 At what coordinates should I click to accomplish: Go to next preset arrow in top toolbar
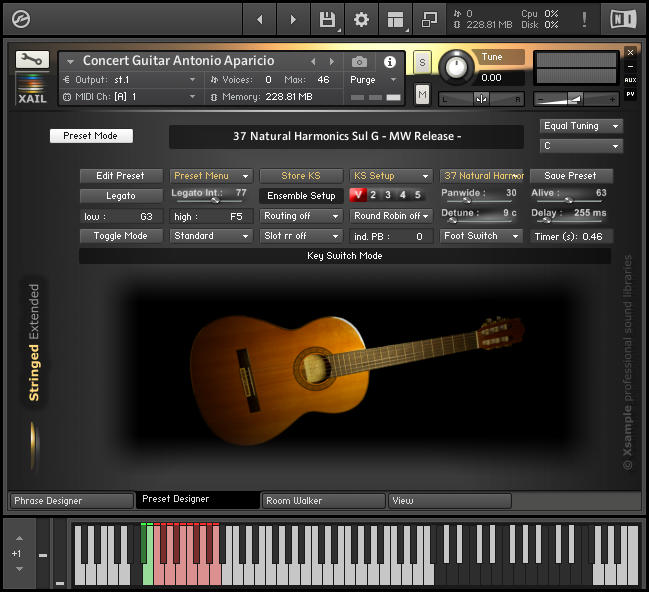point(293,19)
